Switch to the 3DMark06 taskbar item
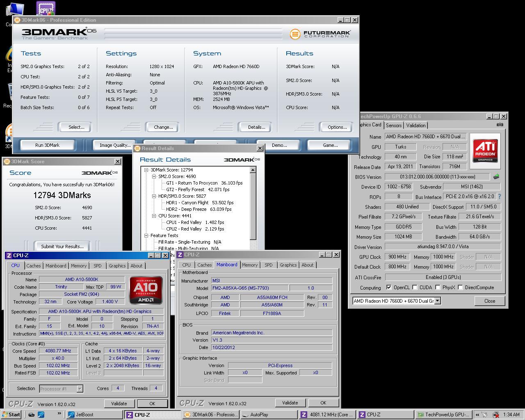Viewport: 525px width, 420px height. (210, 415)
